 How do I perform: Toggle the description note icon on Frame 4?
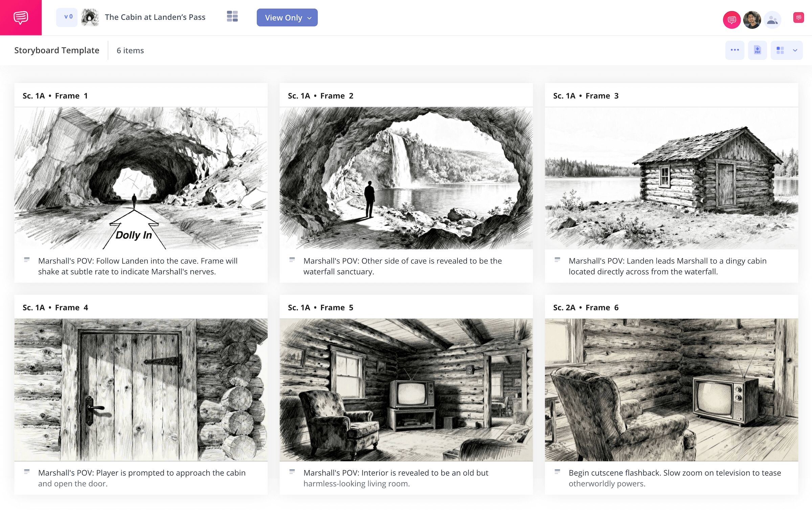[x=27, y=472]
